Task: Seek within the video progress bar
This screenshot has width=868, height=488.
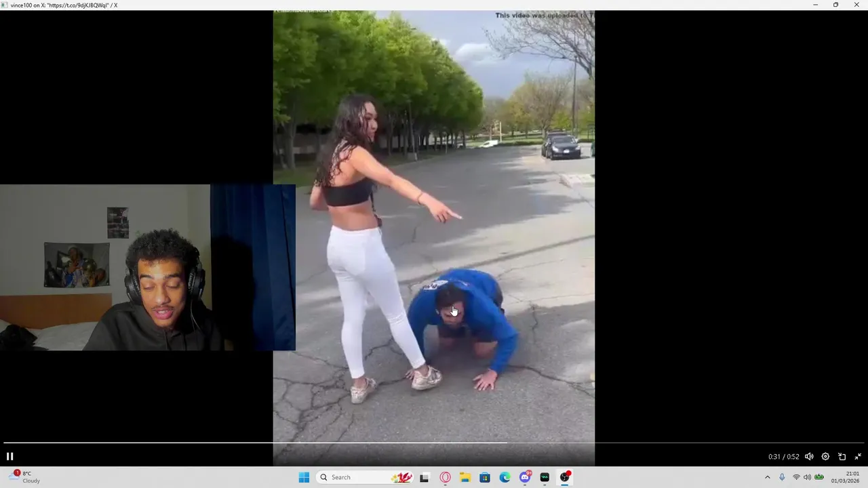Action: (434, 443)
